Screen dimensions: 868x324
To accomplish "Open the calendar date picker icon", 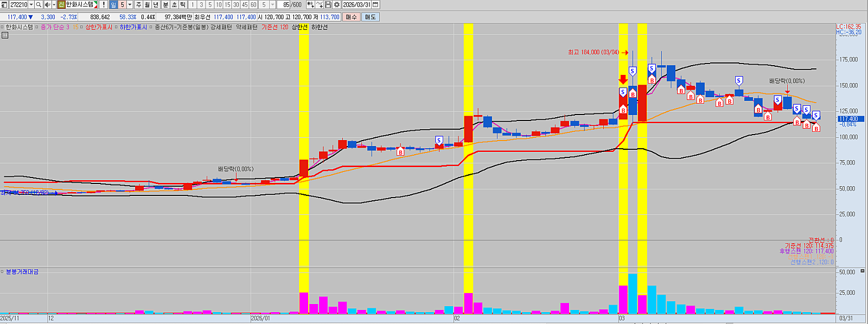I will [x=375, y=4].
